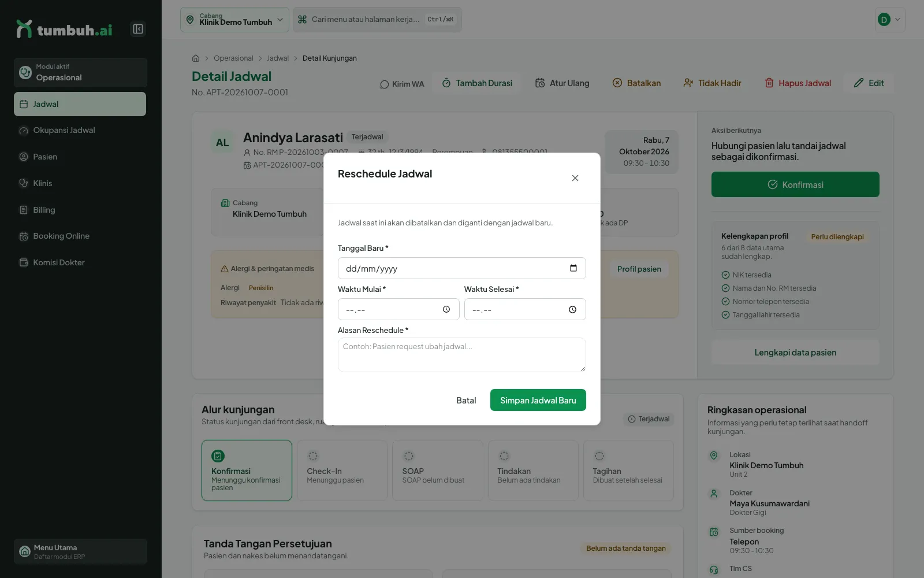924x578 pixels.
Task: Click Jadwal in the breadcrumb
Action: [278, 58]
